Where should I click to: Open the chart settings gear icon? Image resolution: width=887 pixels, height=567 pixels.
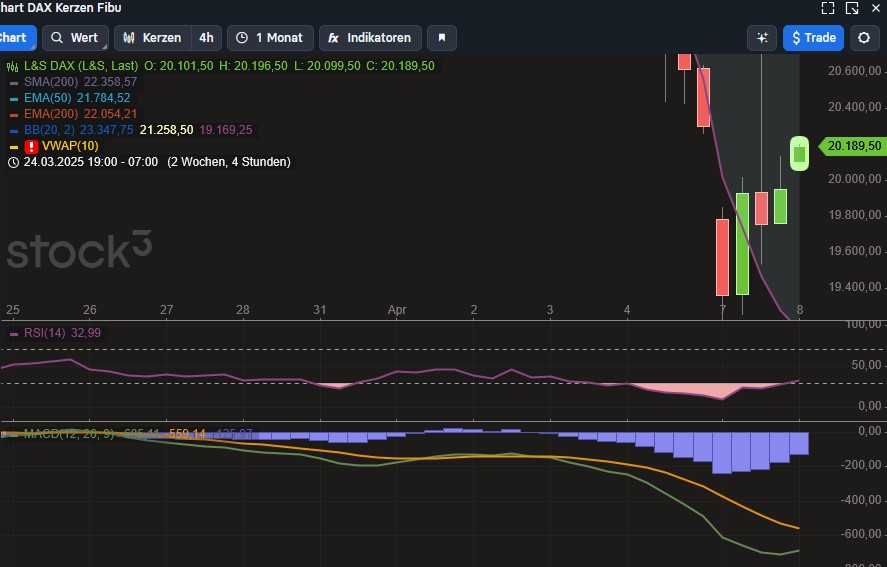coord(864,38)
